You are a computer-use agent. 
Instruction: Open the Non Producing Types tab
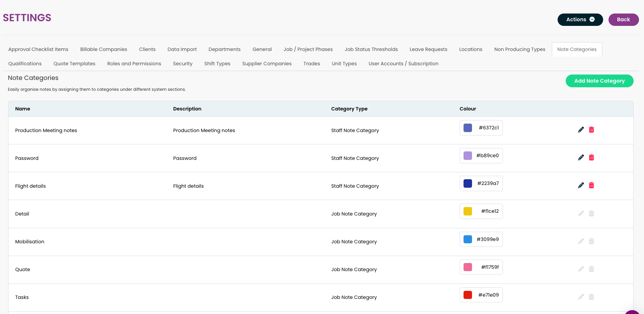tap(519, 49)
